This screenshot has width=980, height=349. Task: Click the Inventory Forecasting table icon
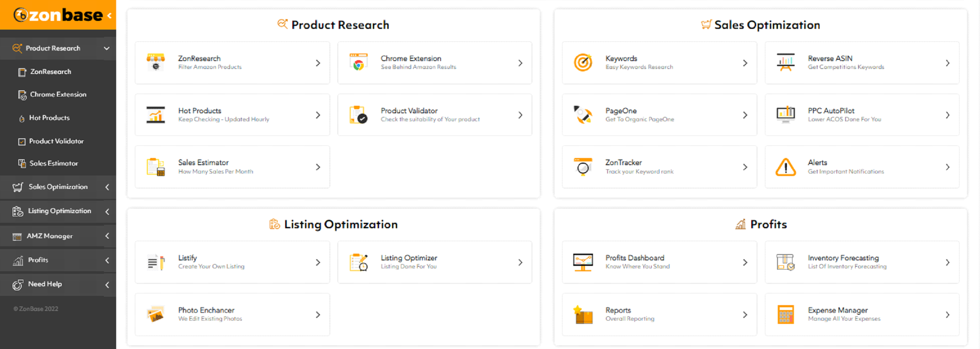click(x=785, y=262)
